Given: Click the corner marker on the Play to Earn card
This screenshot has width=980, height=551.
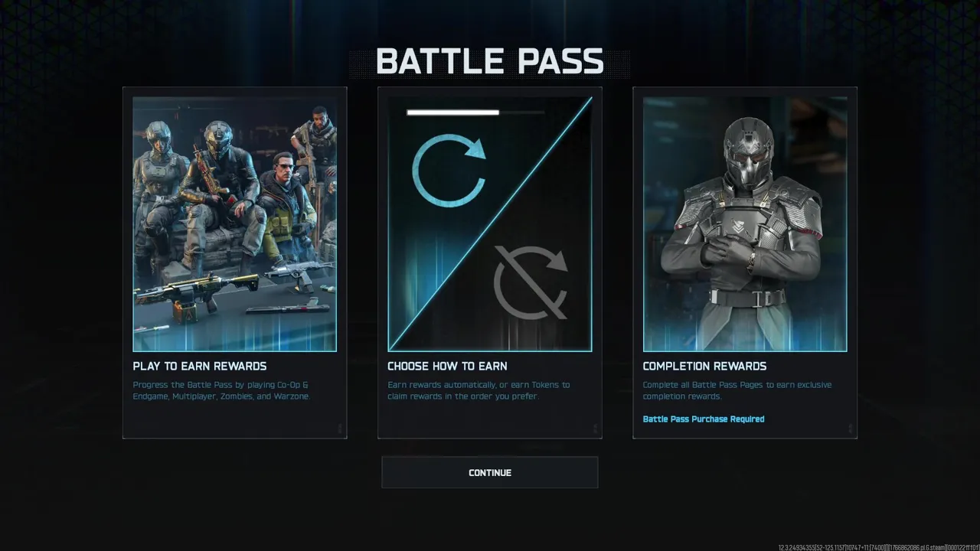Looking at the screenshot, I should (340, 429).
